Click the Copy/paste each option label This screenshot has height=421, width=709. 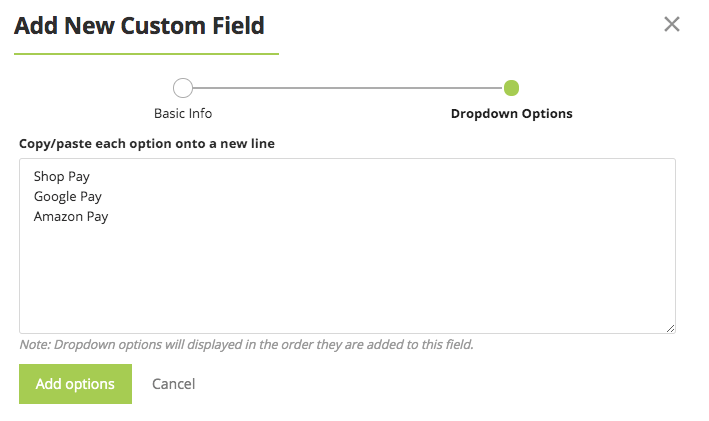(147, 143)
